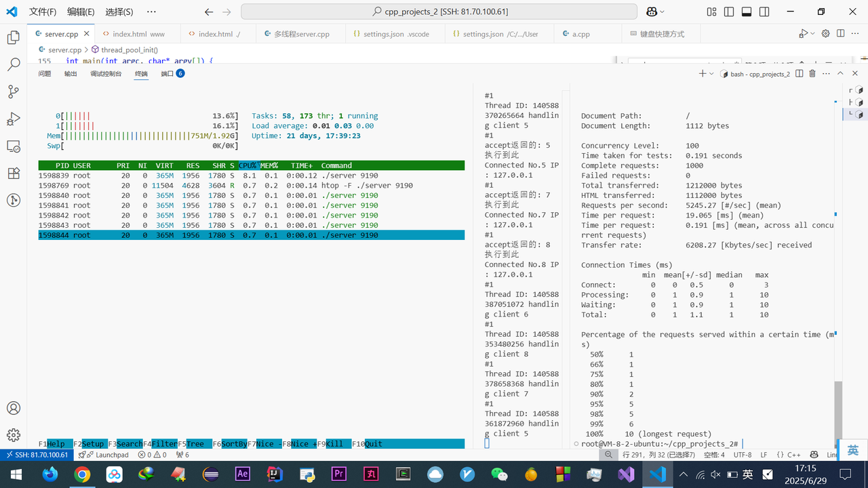Open the 调试控制台 panel tab
Screen dimensions: 868x488
click(x=106, y=74)
